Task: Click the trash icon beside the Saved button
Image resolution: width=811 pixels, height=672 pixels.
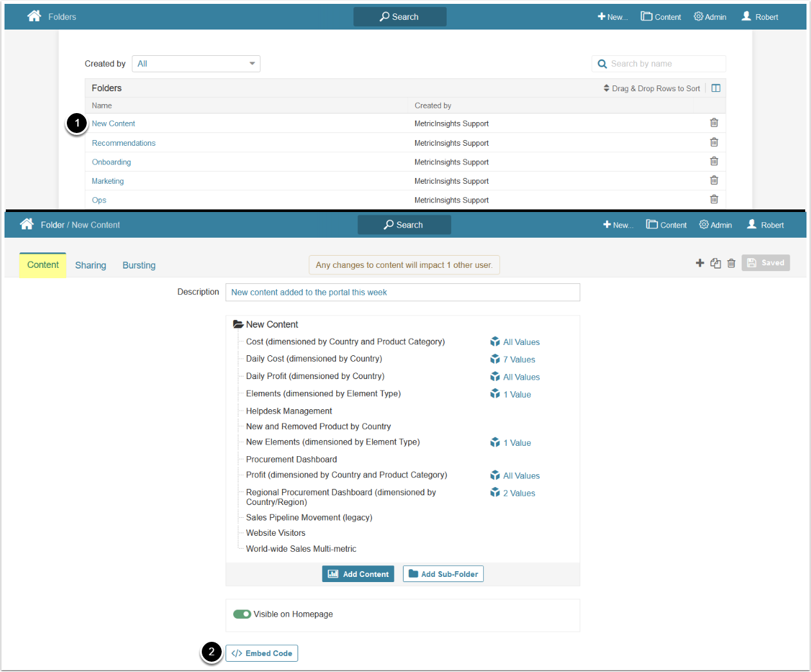Action: tap(731, 263)
